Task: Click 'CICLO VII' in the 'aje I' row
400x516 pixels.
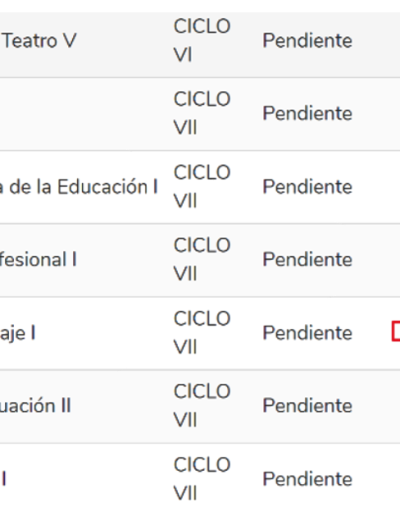Action: [x=202, y=333]
